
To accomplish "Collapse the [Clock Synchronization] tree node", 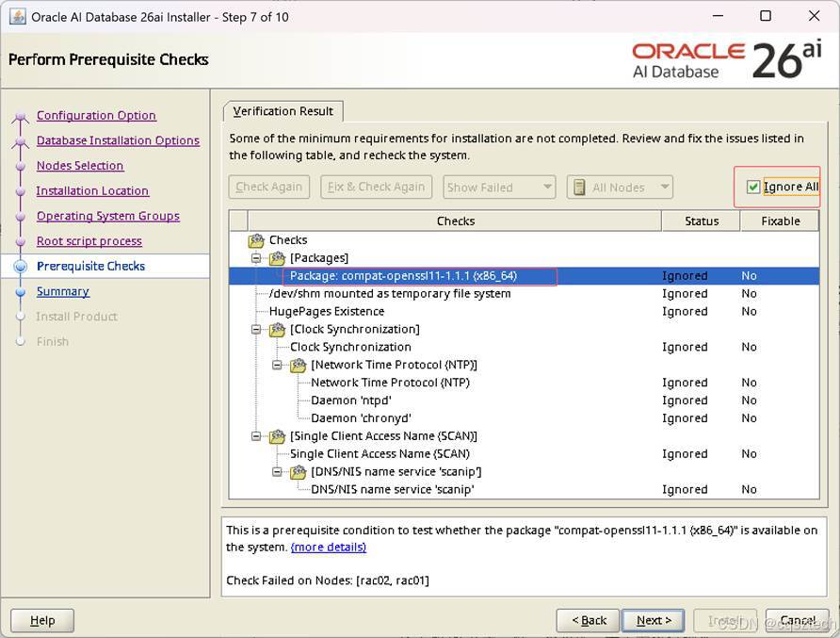I will pyautogui.click(x=256, y=330).
